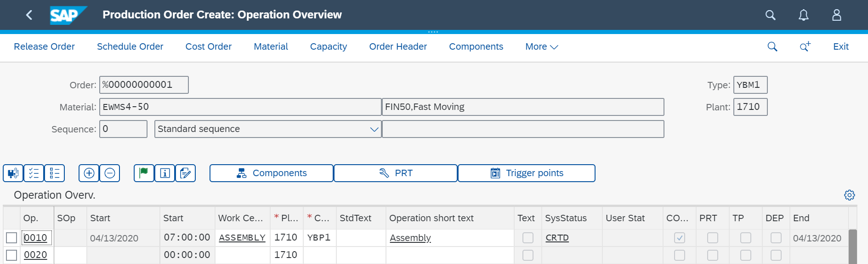868x264 pixels.
Task: Click the start time 00:00:00 cell
Action: (x=187, y=255)
